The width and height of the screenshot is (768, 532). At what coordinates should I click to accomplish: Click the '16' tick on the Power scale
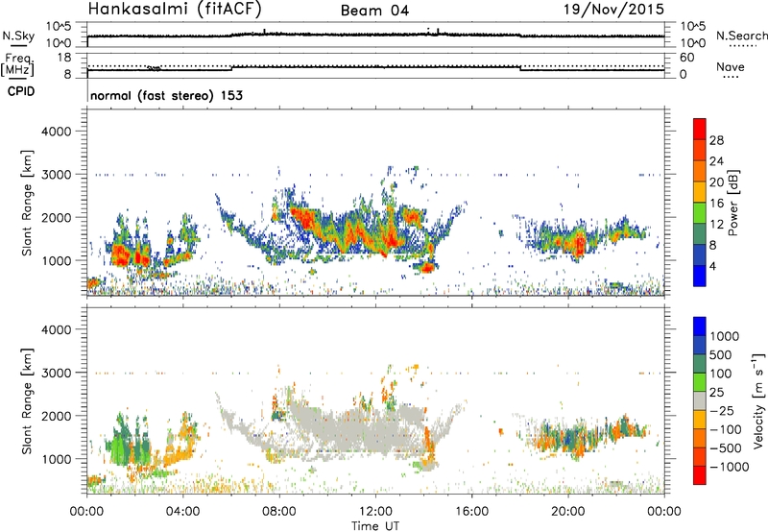[716, 204]
